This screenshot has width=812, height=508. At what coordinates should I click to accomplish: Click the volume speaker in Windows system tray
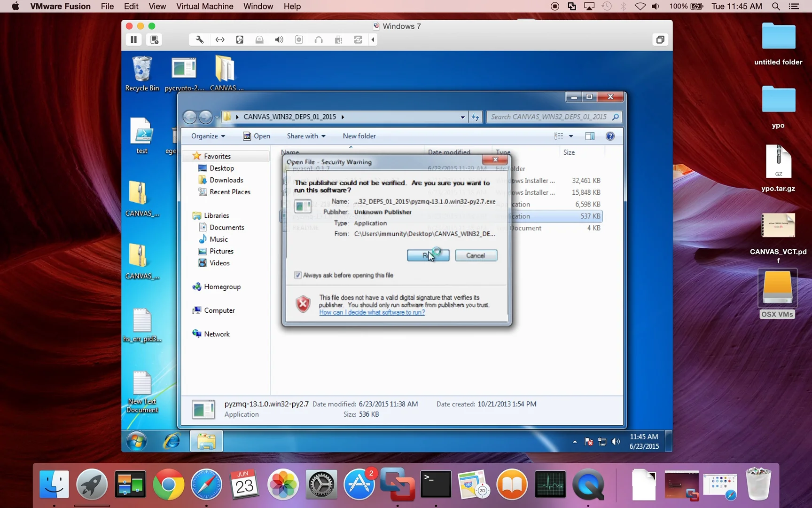tap(616, 442)
